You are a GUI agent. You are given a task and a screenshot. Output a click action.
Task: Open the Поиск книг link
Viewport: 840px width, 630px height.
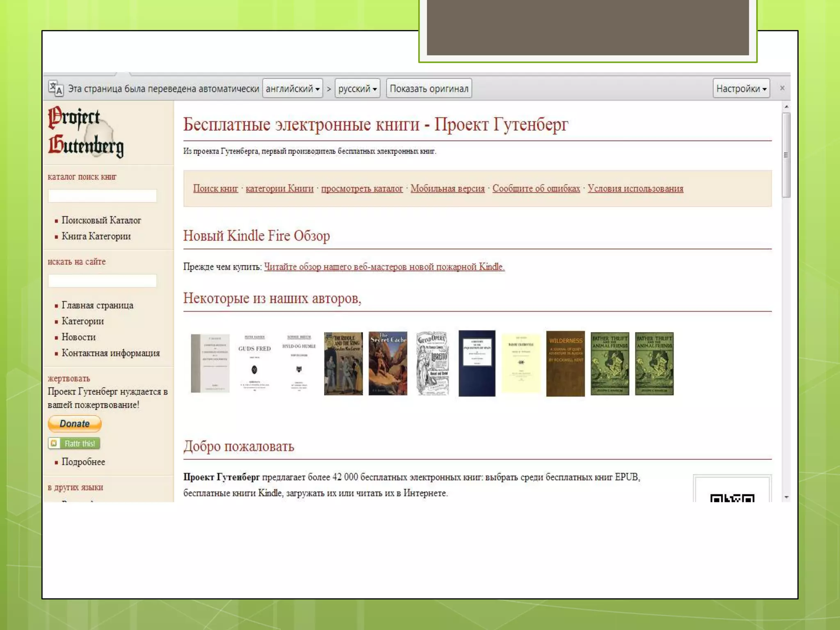[215, 189]
